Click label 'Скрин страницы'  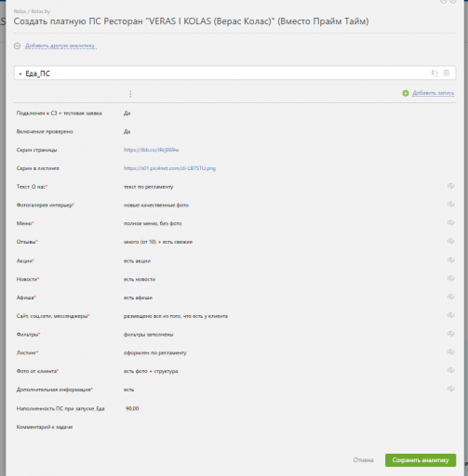click(36, 150)
